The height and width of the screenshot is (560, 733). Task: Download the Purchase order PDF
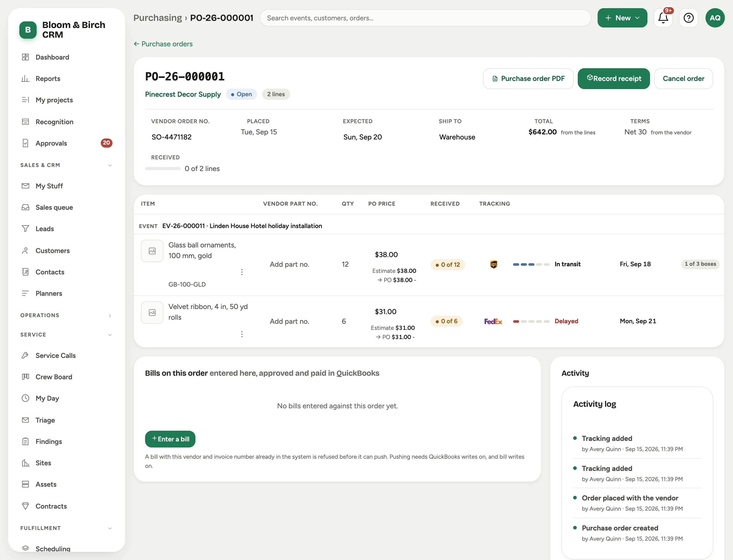(x=528, y=79)
